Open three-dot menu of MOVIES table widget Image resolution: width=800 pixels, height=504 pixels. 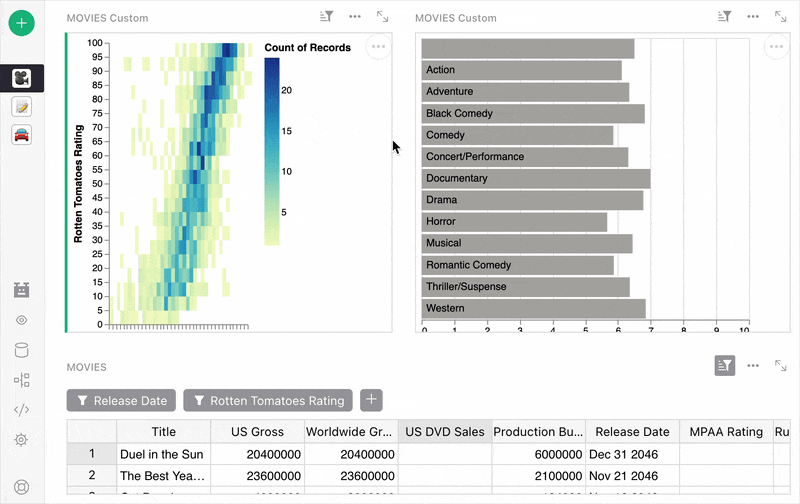pos(753,366)
